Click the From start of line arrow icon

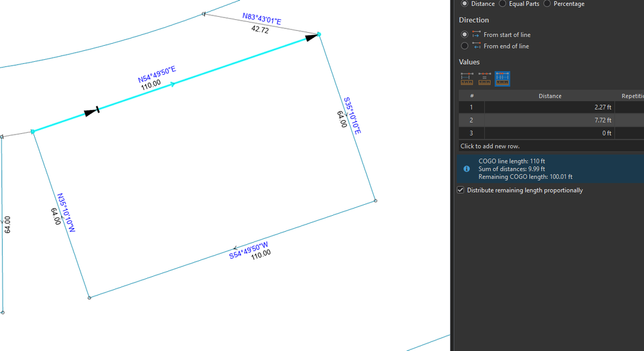point(476,35)
